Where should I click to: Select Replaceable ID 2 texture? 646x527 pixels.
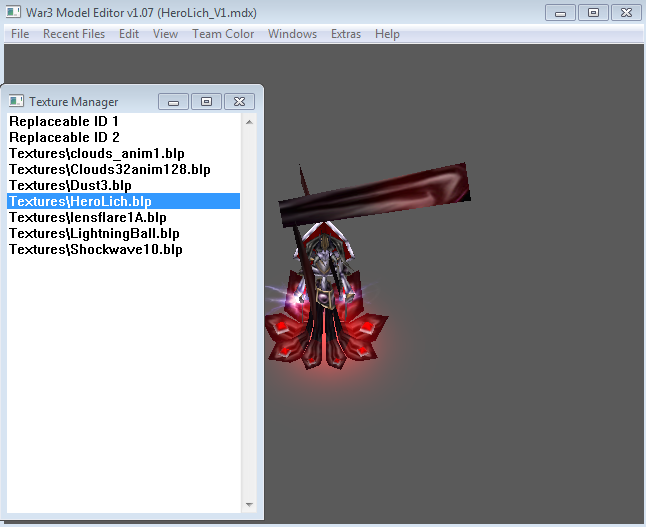[x=124, y=137]
